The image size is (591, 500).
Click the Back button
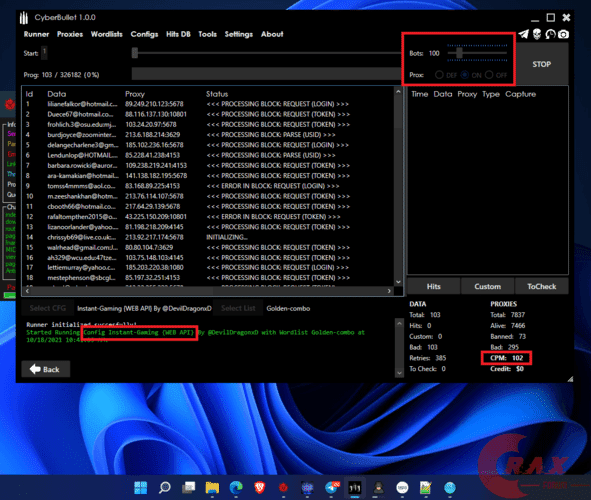pyautogui.click(x=46, y=369)
